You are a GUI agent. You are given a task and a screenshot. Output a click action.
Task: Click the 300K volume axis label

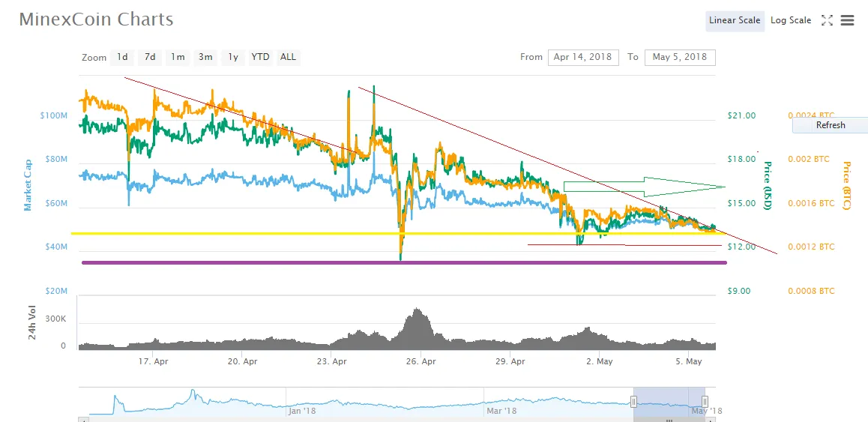click(56, 319)
